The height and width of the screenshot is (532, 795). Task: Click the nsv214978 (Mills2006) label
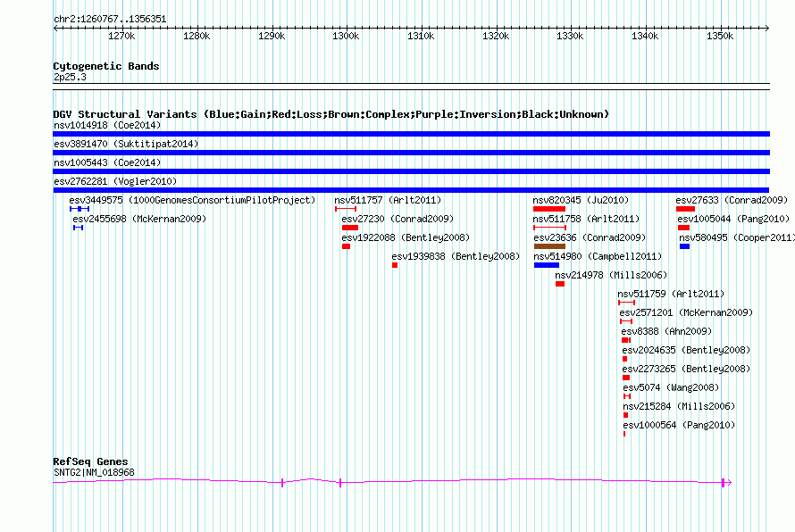(x=611, y=275)
